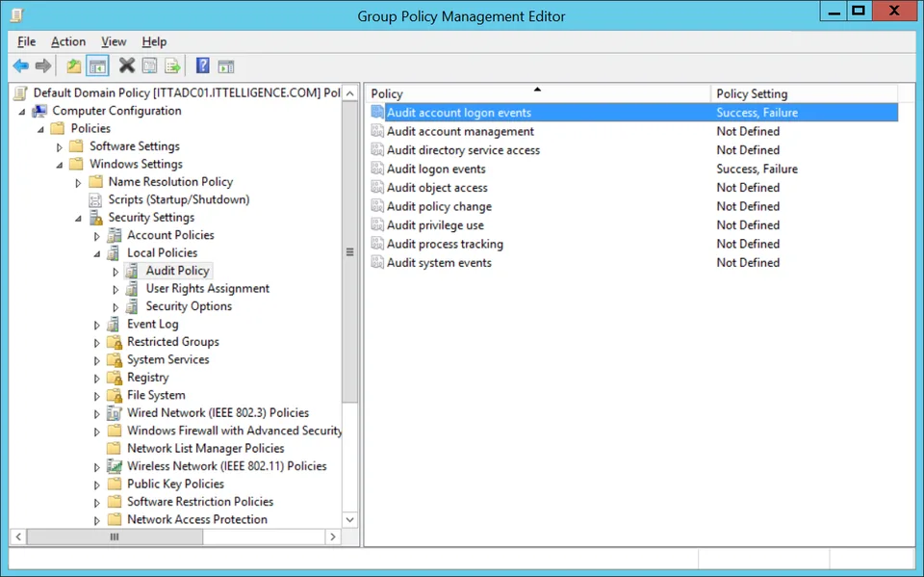
Task: Collapse the Computer Configuration node
Action: coord(22,112)
